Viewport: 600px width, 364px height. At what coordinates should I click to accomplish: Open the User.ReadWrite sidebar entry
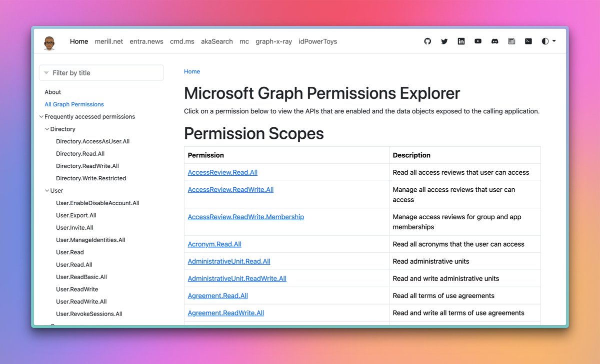(77, 289)
